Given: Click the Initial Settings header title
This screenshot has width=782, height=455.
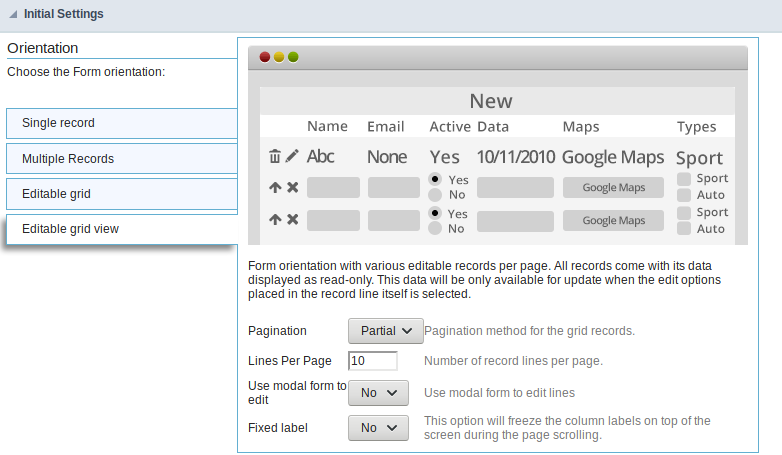Looking at the screenshot, I should [x=64, y=14].
